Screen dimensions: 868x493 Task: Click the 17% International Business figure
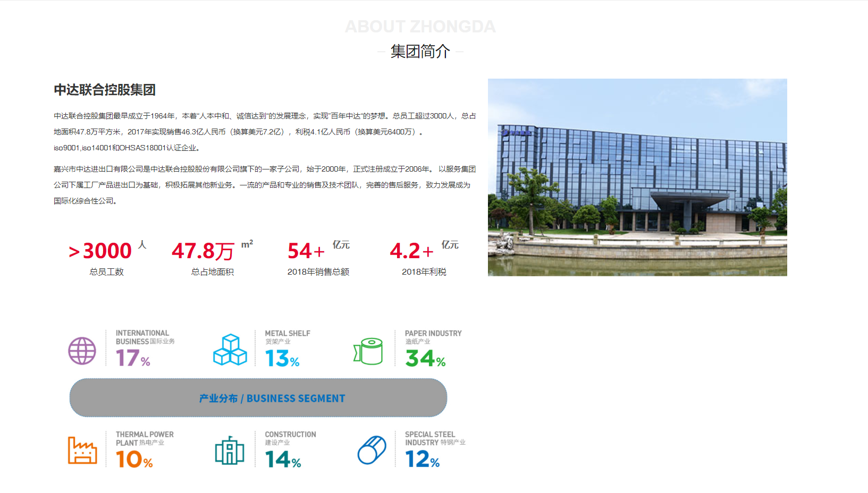(x=131, y=359)
